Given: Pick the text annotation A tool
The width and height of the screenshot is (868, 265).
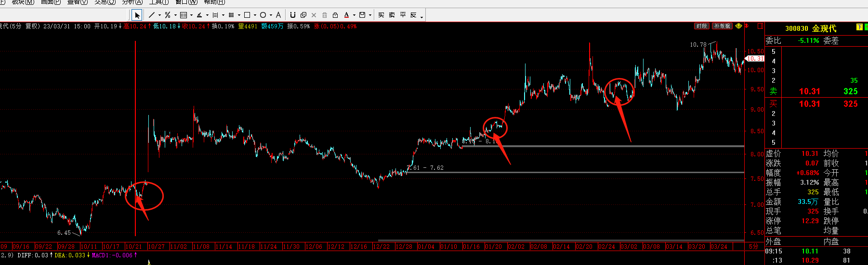Looking at the screenshot, I should click(x=278, y=15).
